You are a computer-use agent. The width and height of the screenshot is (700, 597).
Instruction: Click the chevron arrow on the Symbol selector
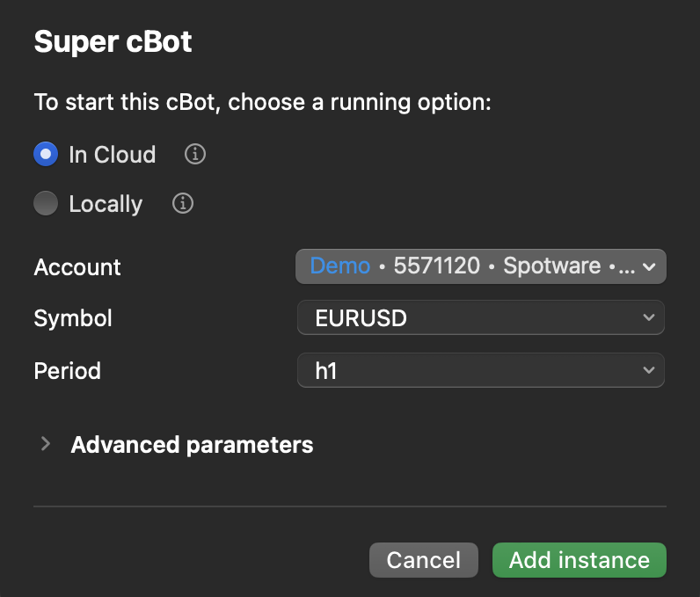coord(649,317)
